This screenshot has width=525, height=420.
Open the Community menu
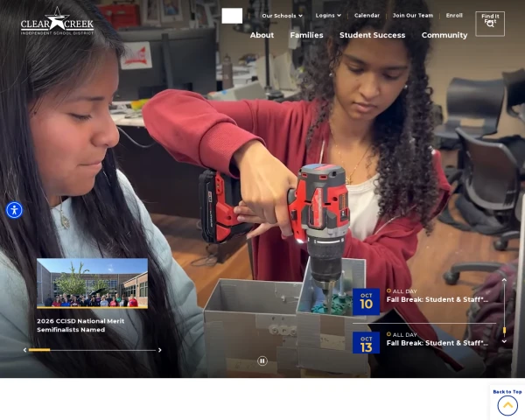click(x=444, y=35)
